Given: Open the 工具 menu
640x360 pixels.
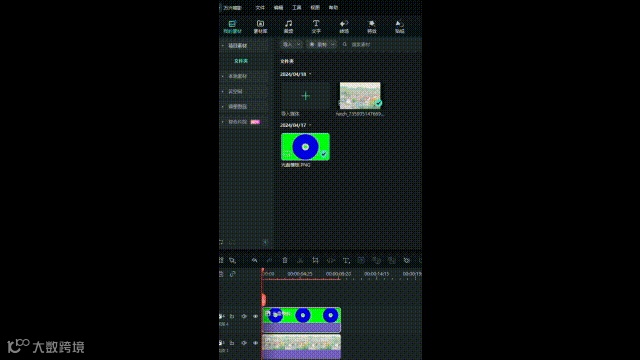Looking at the screenshot, I should [297, 8].
